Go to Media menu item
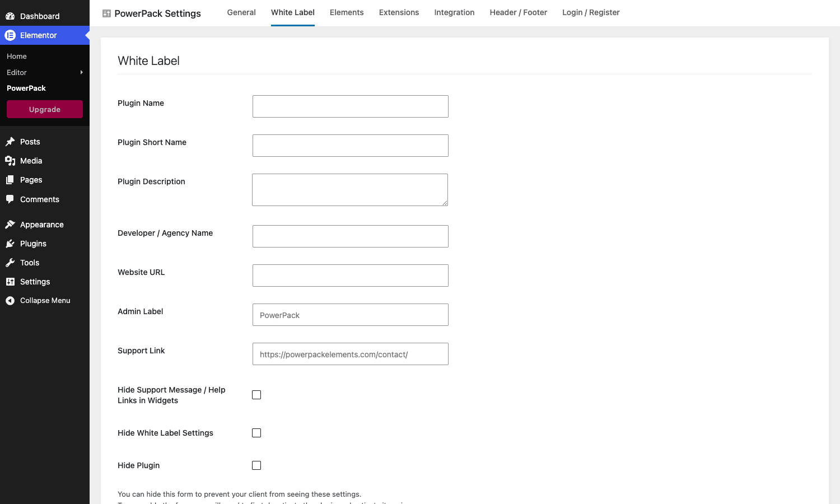840x504 pixels. [x=45, y=161]
